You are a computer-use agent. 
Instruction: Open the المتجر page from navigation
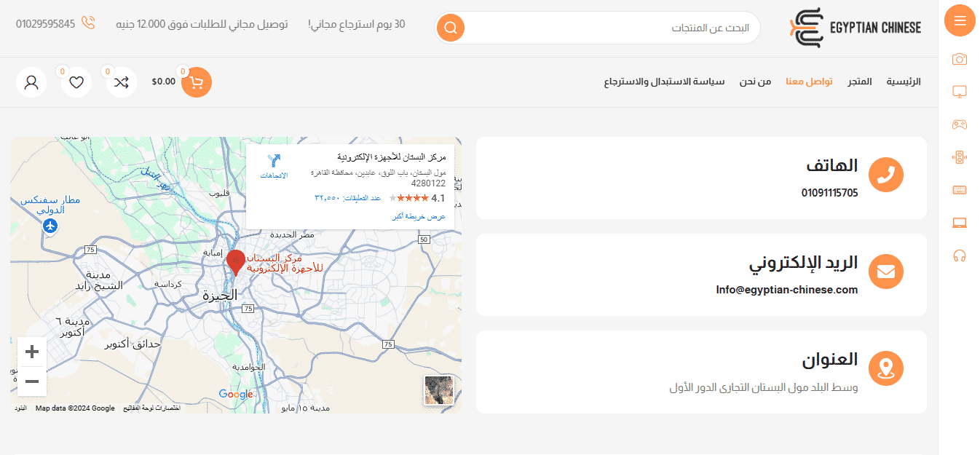pos(860,82)
